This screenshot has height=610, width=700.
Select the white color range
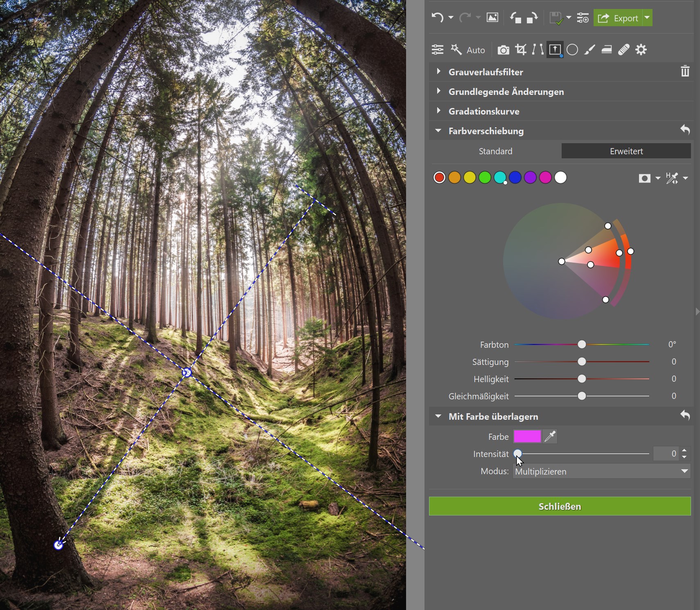560,178
